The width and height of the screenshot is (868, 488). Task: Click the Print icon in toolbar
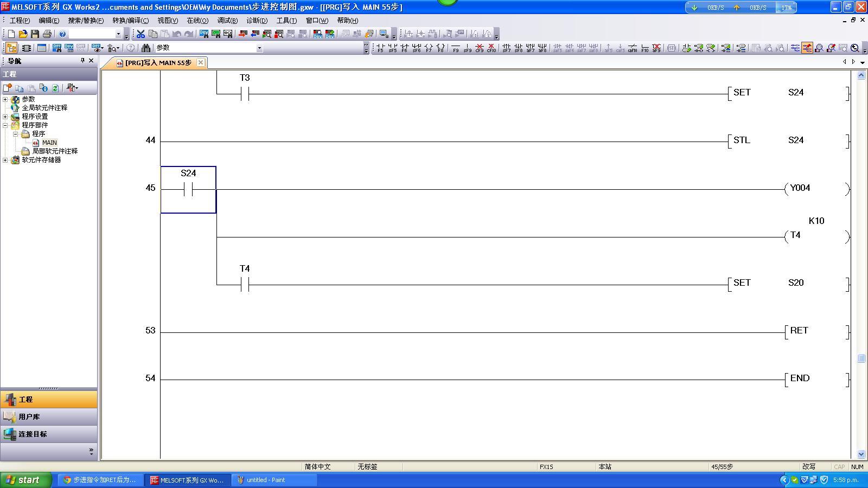pos(47,34)
